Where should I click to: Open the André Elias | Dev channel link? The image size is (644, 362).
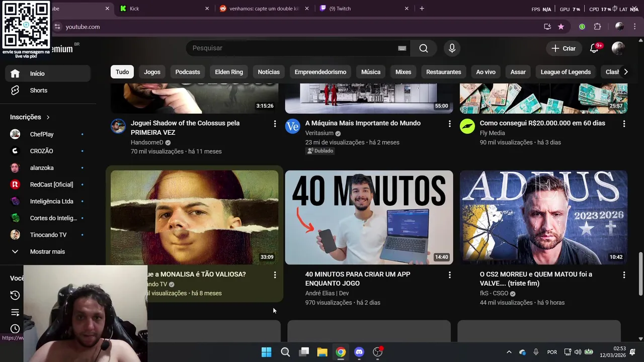coord(327,294)
